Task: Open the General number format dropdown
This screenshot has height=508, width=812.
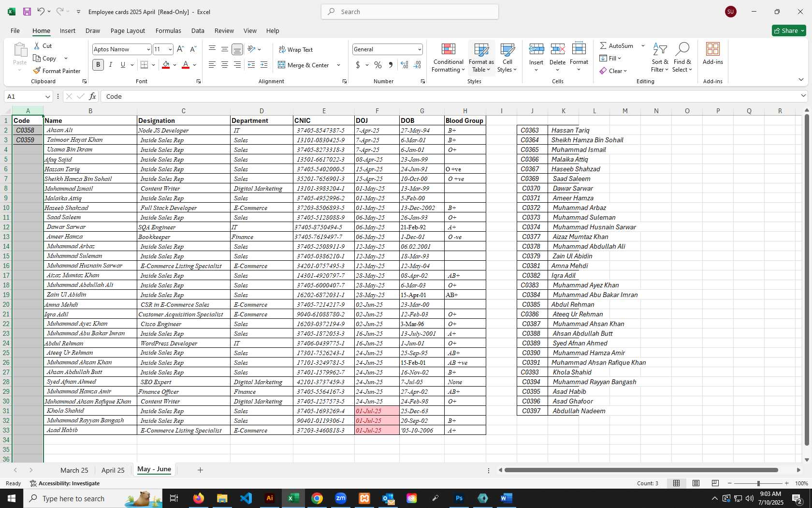Action: [x=419, y=49]
